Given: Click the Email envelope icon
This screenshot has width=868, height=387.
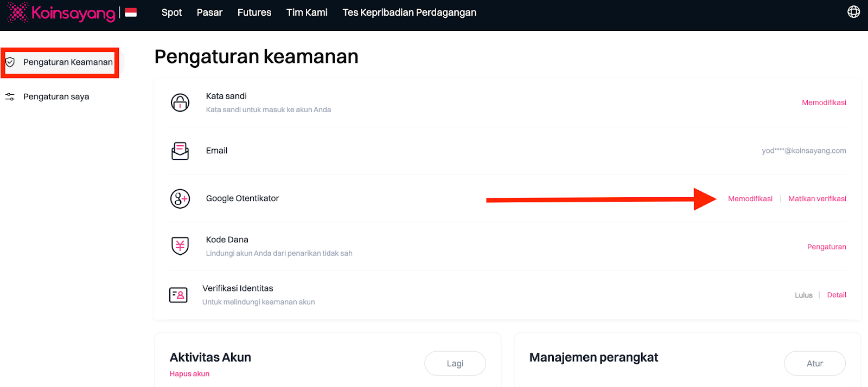Looking at the screenshot, I should 180,151.
